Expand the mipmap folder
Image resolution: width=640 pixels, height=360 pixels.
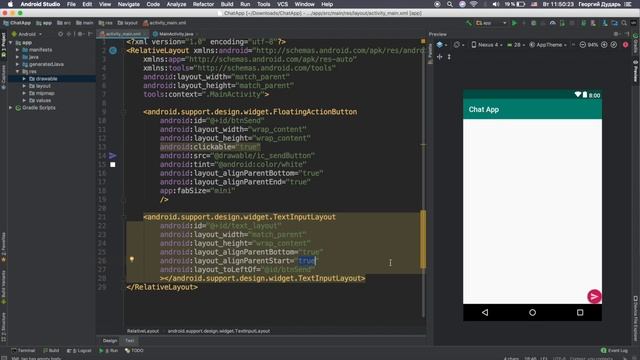[24, 93]
